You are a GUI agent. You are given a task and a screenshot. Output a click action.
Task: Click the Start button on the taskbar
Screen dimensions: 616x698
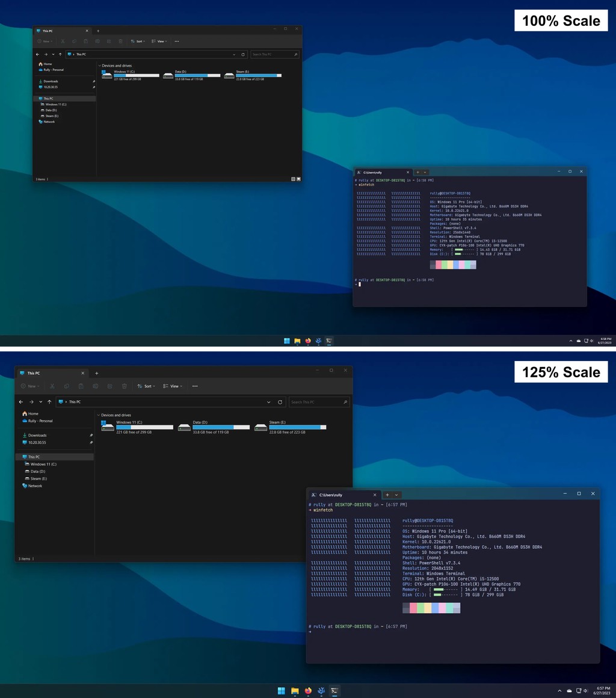click(282, 691)
